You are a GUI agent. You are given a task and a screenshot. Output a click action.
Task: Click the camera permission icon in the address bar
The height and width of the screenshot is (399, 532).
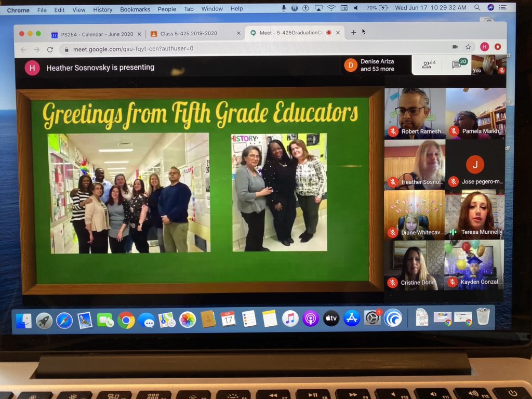455,46
